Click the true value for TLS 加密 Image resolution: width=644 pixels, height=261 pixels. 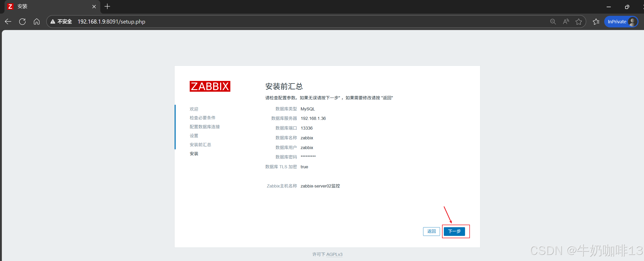click(304, 167)
